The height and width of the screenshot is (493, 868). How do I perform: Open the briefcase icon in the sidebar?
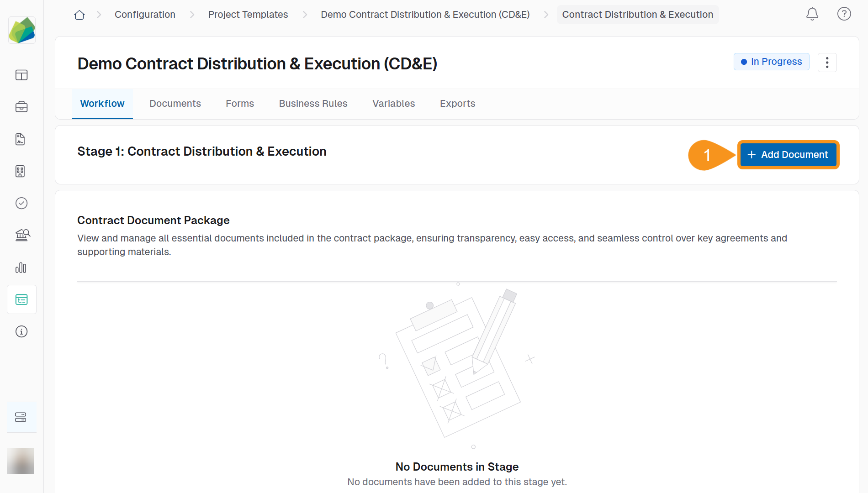point(21,107)
